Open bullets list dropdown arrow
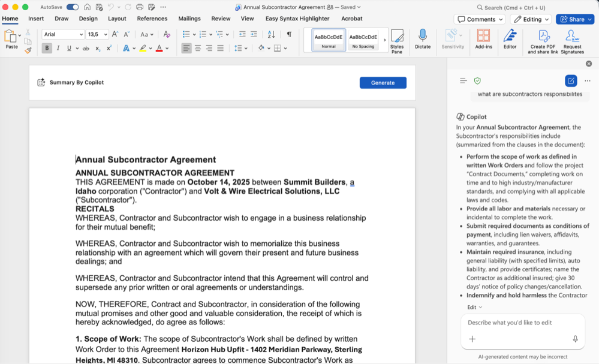 click(x=194, y=35)
